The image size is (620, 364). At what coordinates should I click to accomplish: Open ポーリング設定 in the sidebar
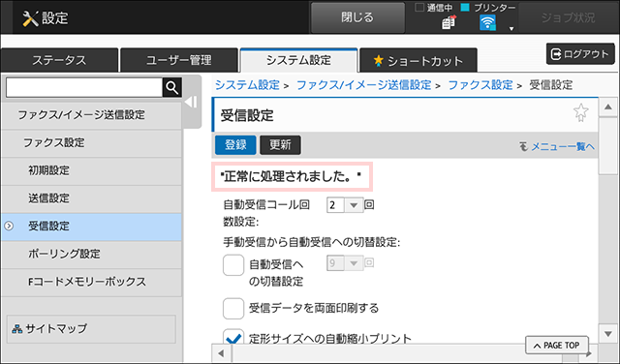91,254
